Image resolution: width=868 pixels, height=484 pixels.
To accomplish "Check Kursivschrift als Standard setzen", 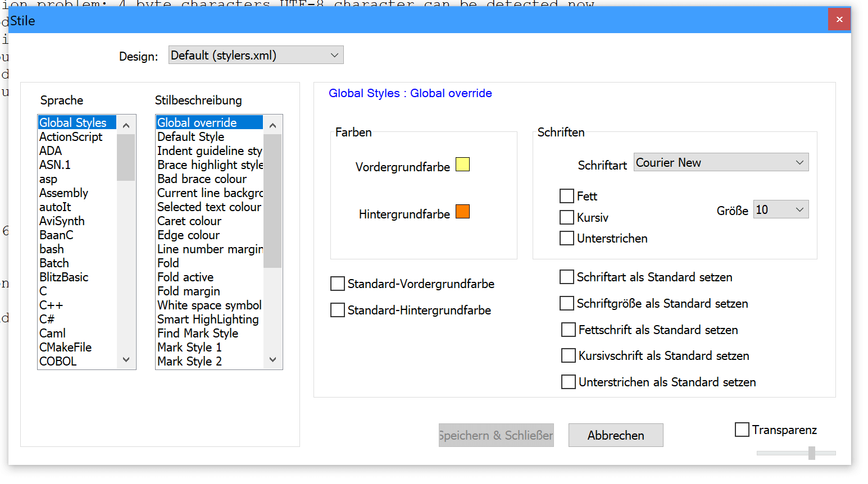I will [568, 355].
